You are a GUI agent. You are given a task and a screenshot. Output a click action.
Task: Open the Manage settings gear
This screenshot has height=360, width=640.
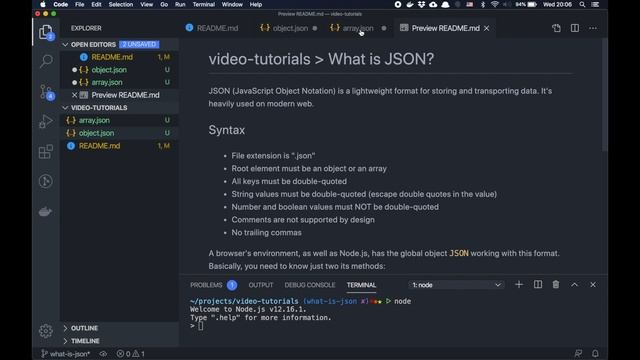[x=46, y=331]
